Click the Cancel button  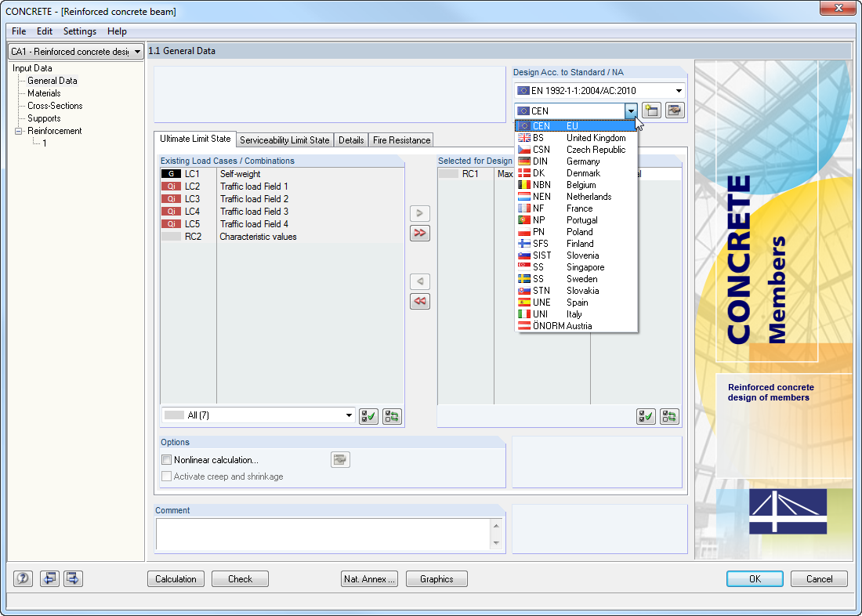coord(820,578)
